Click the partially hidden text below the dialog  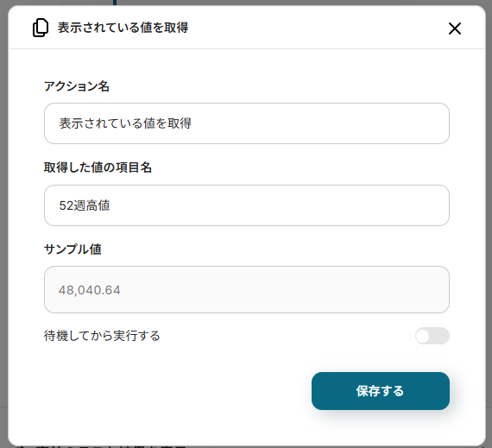coord(102,446)
